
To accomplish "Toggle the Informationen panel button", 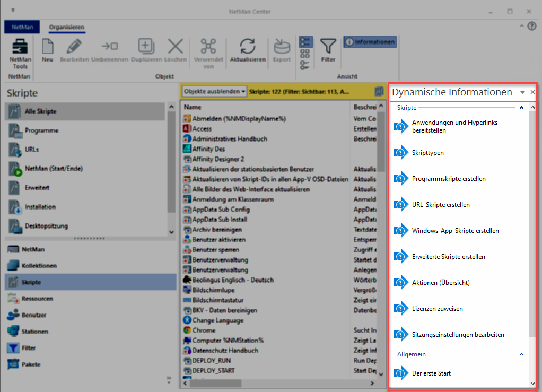I will tap(370, 42).
